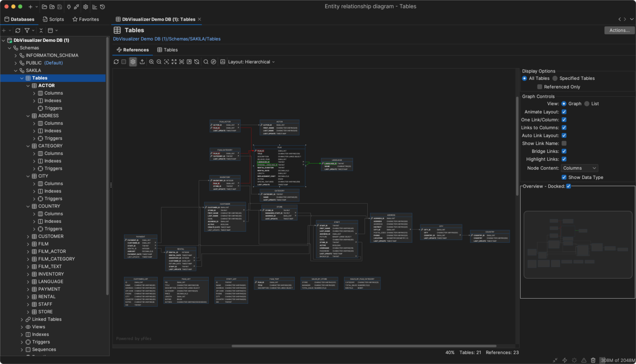Refresh the references graph

click(116, 62)
